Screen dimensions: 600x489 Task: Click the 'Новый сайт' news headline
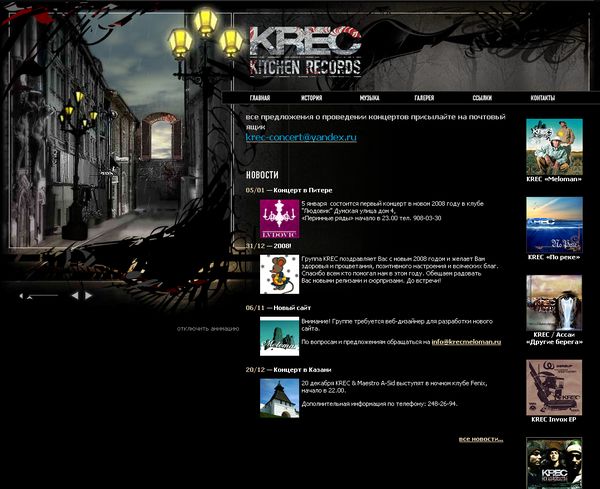(x=292, y=308)
